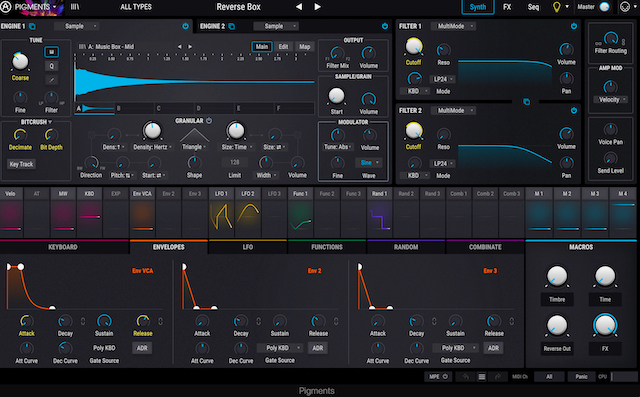Toggle Filter 2 power button
The width and height of the screenshot is (640, 397).
pos(574,111)
